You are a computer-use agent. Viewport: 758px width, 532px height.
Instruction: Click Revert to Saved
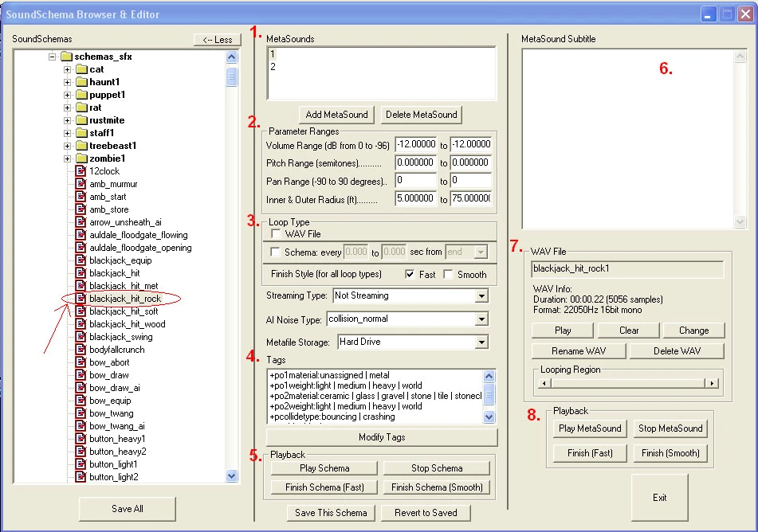click(x=426, y=513)
